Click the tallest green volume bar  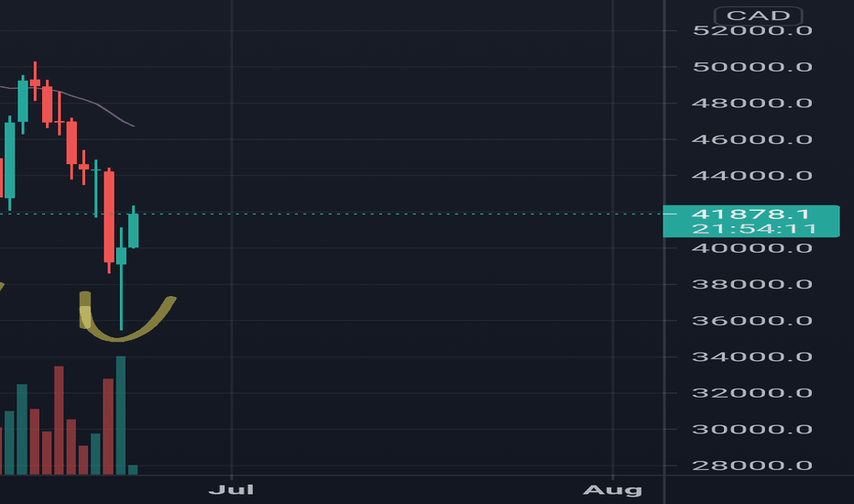point(121,415)
